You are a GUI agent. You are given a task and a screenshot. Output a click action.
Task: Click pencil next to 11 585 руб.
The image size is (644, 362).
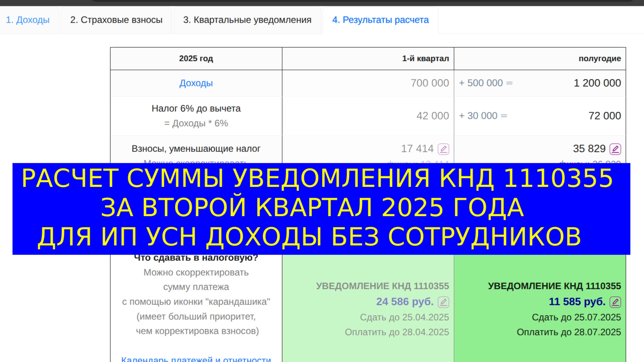615,302
